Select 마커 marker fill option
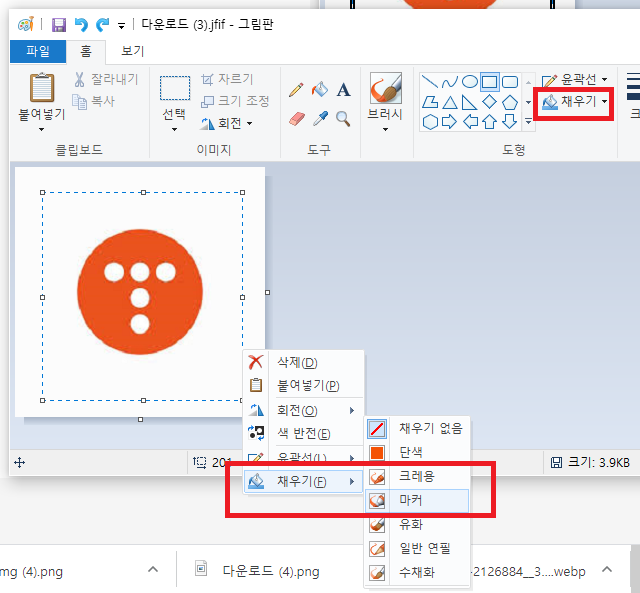Image resolution: width=640 pixels, height=593 pixels. (418, 500)
